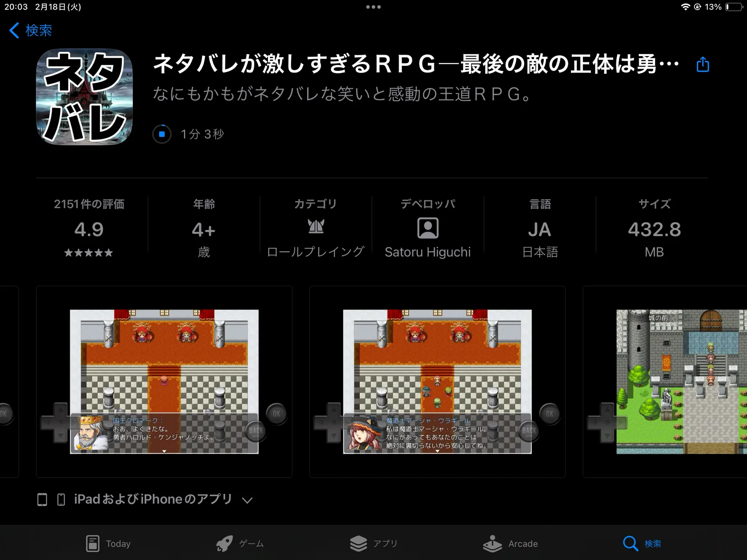Screen dimensions: 747x560
Task: Tap the battery indicator icon
Action: 734,7
